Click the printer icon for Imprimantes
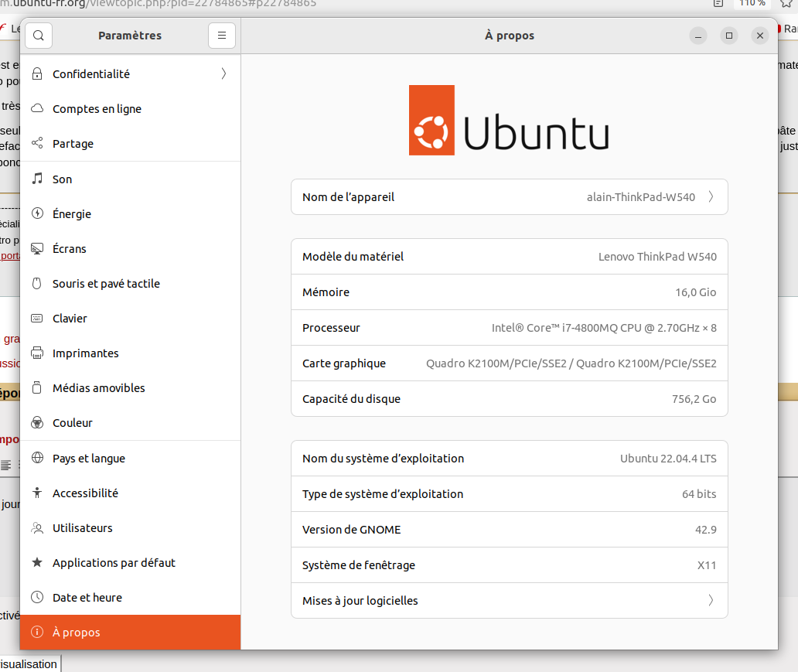The width and height of the screenshot is (798, 672). 37,353
